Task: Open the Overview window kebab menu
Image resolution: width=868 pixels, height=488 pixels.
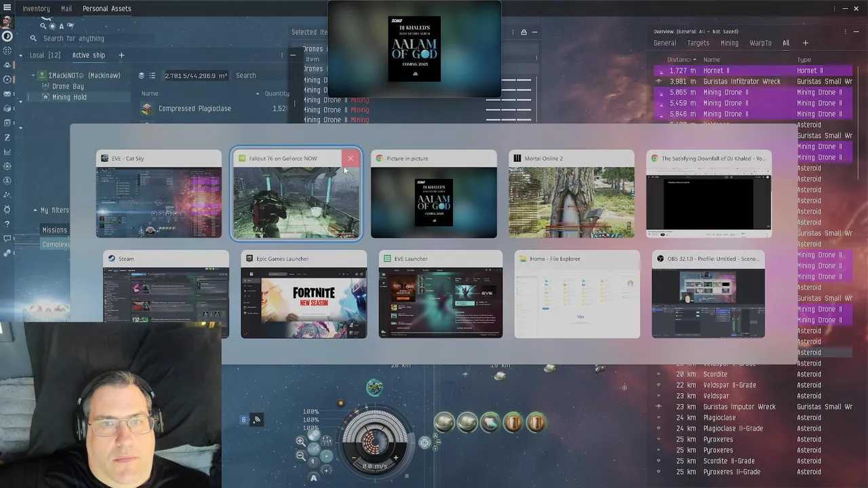Action: (x=846, y=31)
